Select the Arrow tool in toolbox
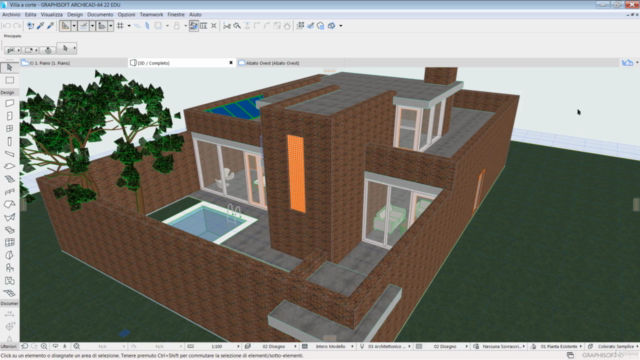The height and width of the screenshot is (360, 640). click(9, 67)
